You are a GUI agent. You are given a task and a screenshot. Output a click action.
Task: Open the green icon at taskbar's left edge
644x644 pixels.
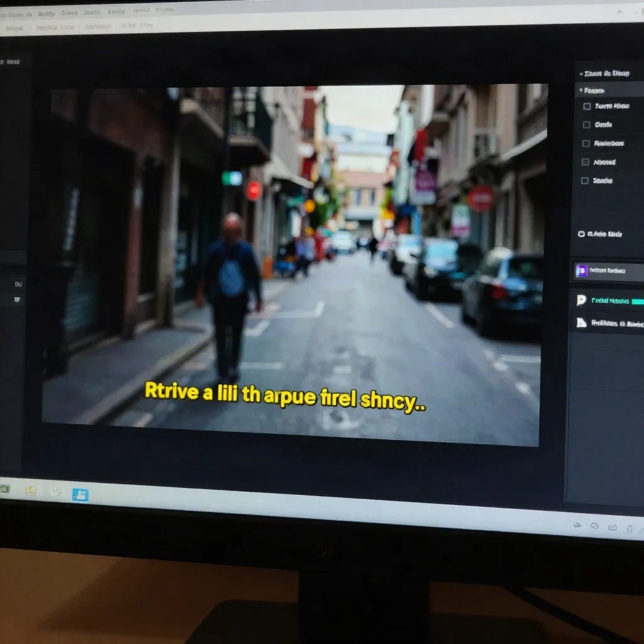click(x=4, y=489)
